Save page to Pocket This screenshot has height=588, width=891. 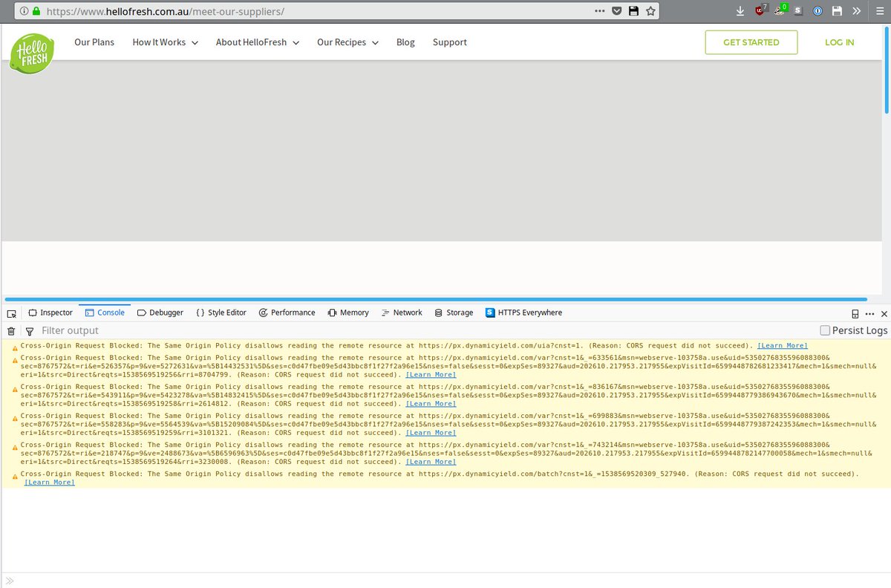pos(617,11)
